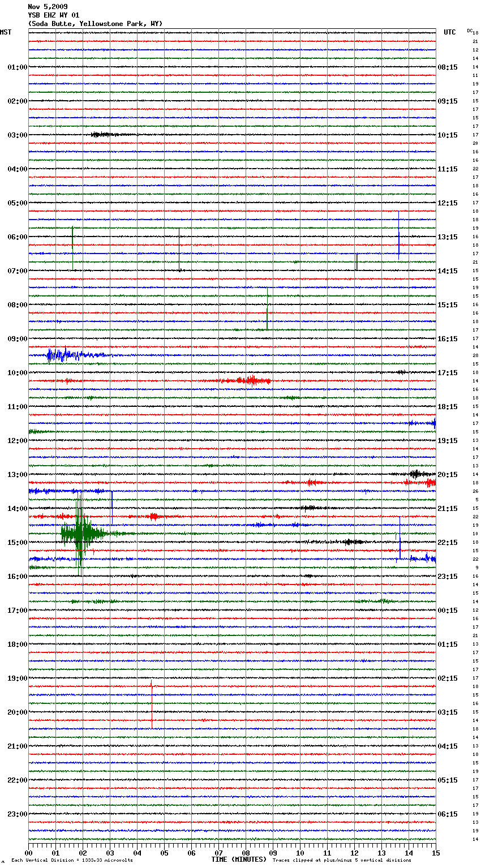
Task: Click the large green earthquake burst near 14:45
Action: pos(84,534)
